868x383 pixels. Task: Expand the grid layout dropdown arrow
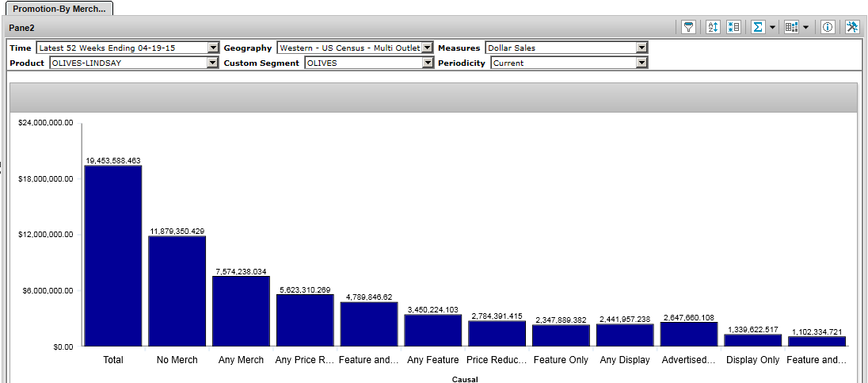point(805,27)
